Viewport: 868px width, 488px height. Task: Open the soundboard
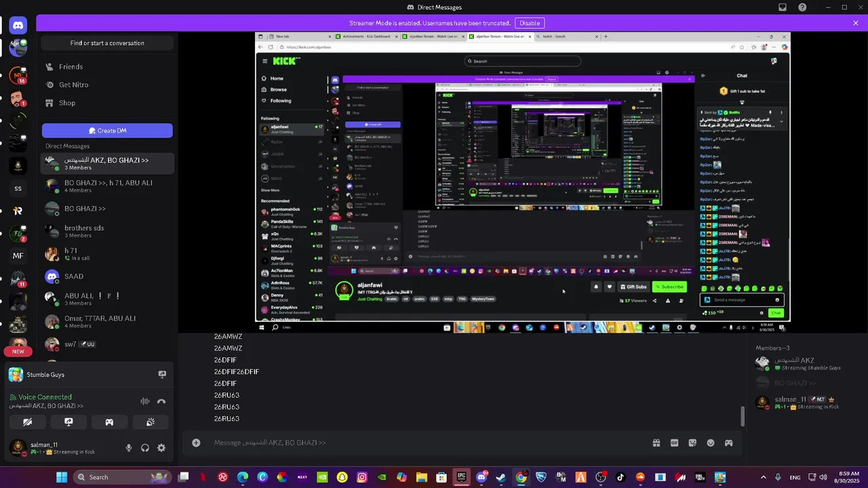click(151, 422)
